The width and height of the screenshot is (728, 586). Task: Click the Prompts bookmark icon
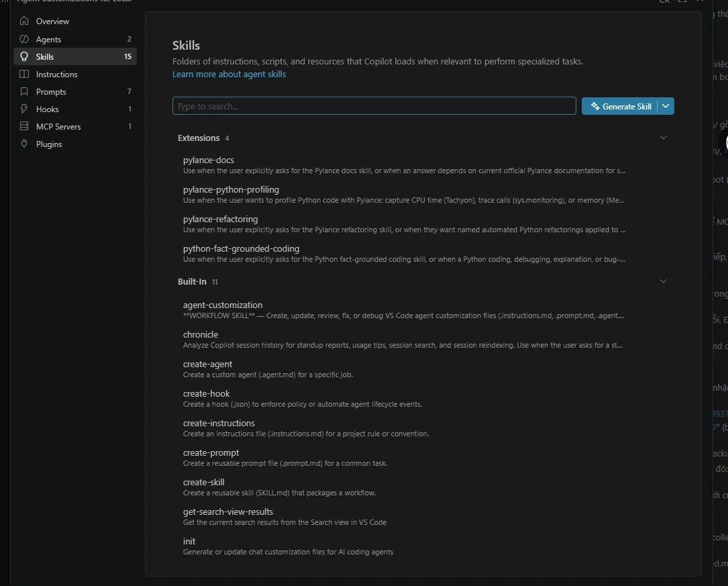click(24, 91)
